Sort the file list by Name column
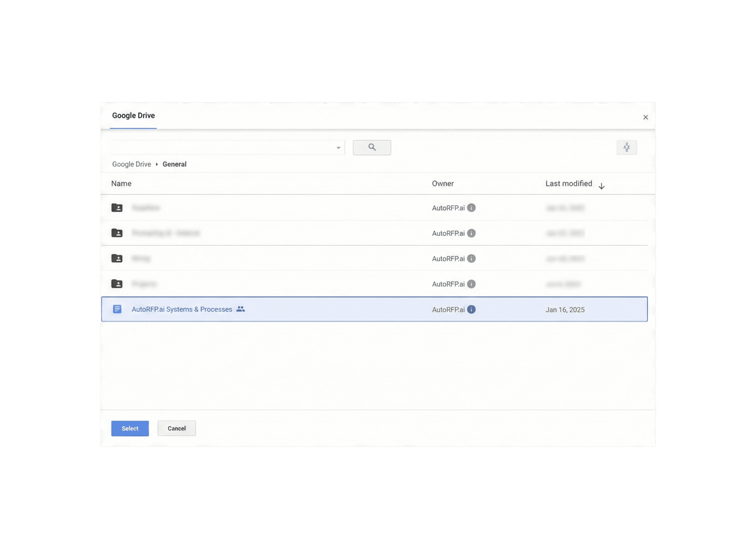The image size is (756, 547). tap(121, 183)
